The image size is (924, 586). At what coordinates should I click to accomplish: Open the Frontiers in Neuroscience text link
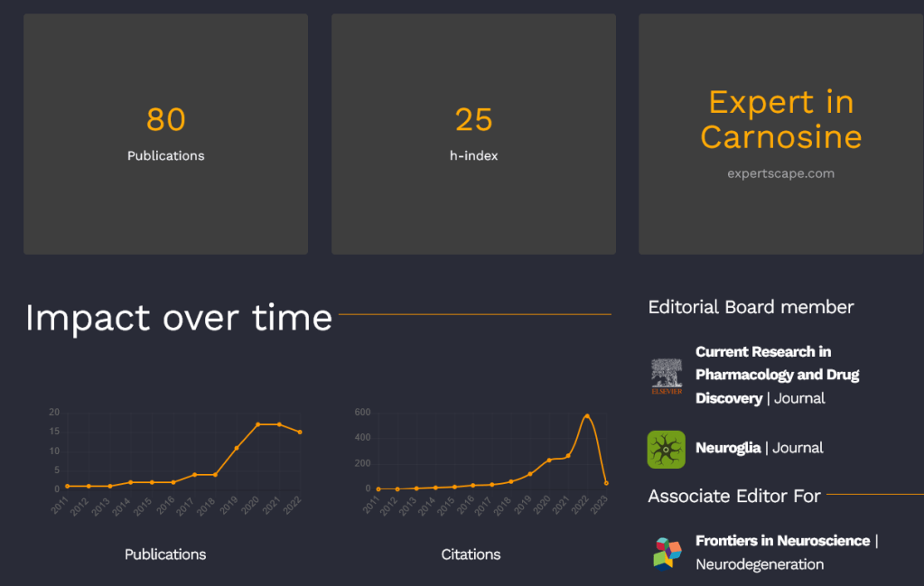coord(782,541)
